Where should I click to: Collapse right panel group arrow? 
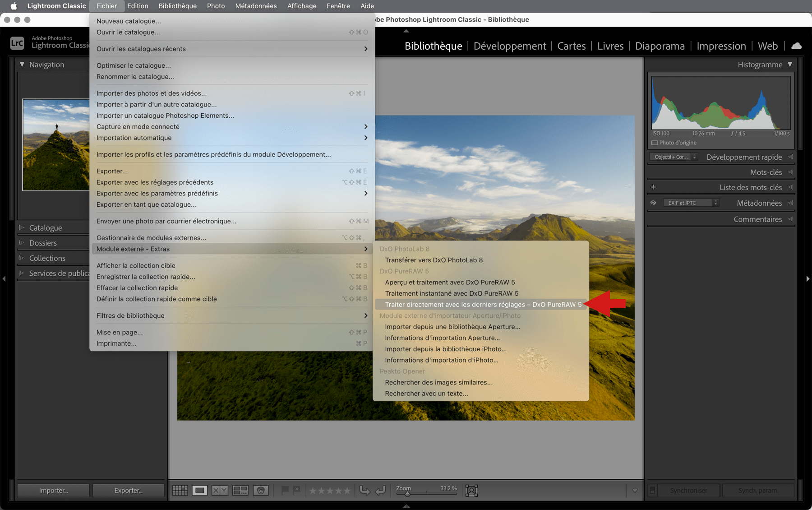(x=807, y=279)
